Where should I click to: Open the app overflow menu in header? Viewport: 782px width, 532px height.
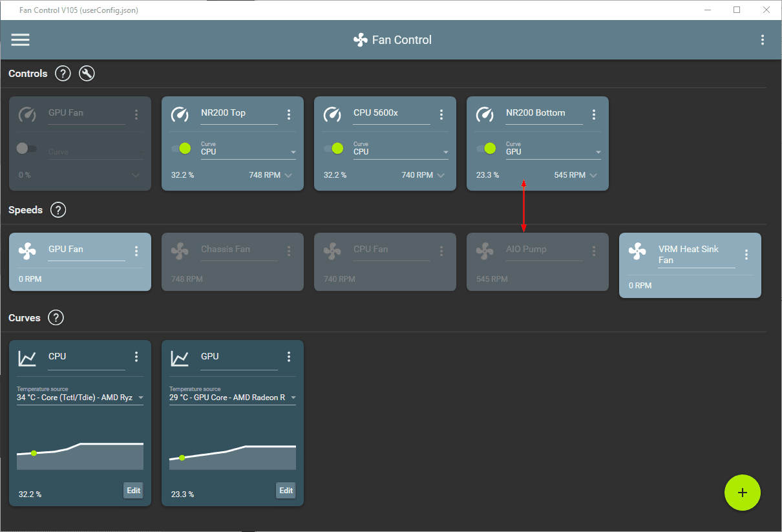point(763,39)
